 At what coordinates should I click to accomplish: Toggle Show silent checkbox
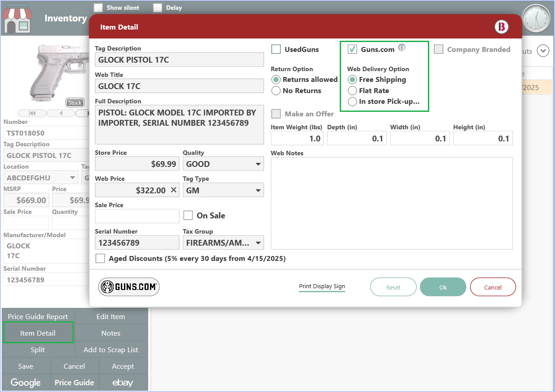(x=98, y=8)
